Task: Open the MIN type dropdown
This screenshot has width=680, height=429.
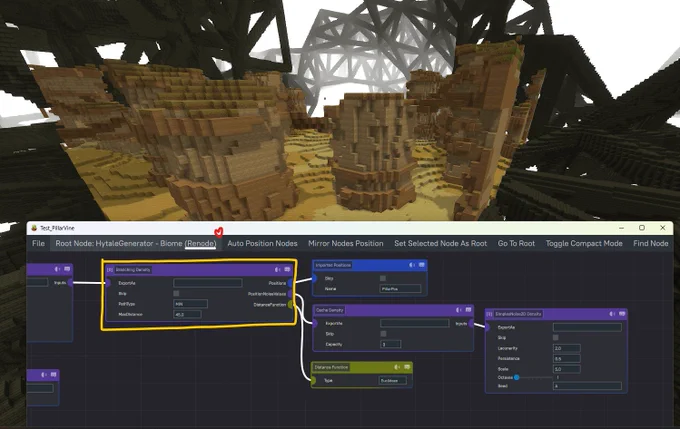Action: (x=190, y=304)
